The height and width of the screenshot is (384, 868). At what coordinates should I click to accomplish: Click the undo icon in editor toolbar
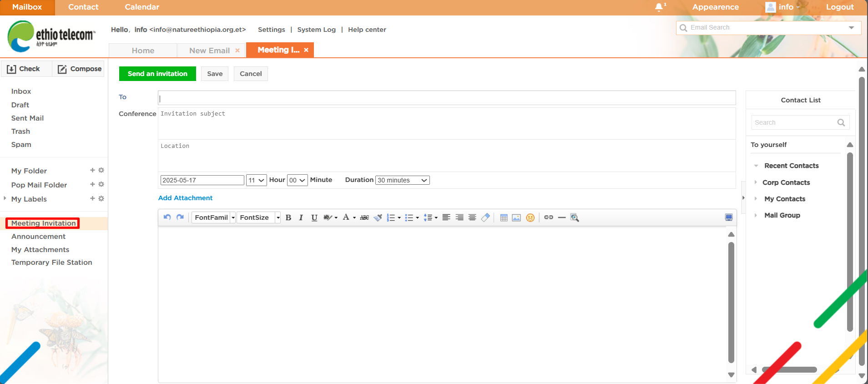pyautogui.click(x=167, y=217)
